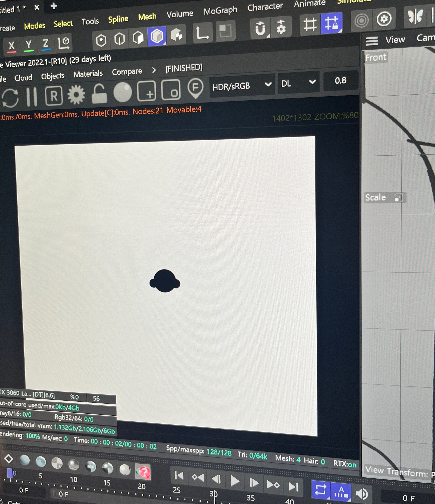
Task: Select the highlighted Model mode icon
Action: (x=157, y=36)
